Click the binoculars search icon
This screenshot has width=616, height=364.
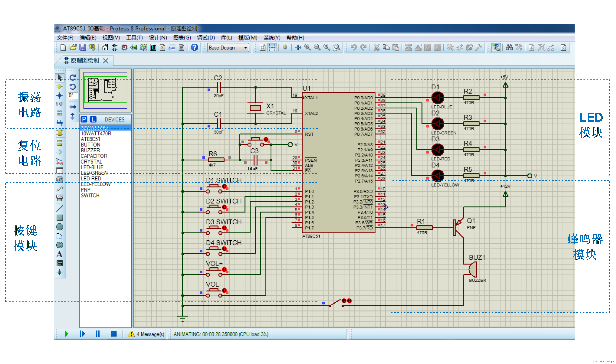(509, 47)
